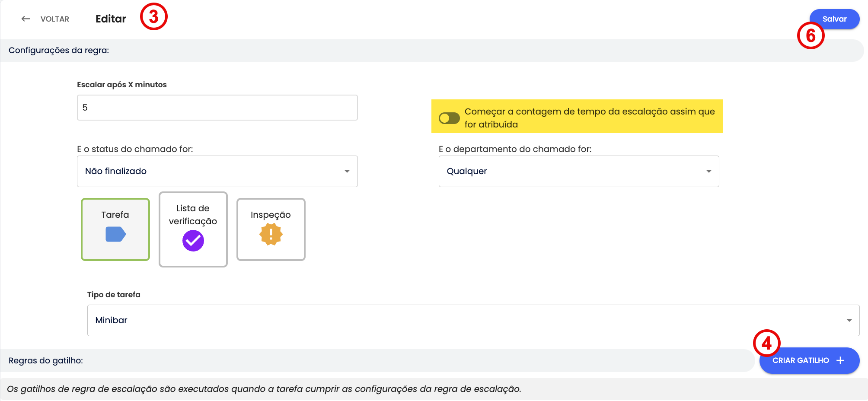This screenshot has height=401, width=868.
Task: Open the ticket status dropdown
Action: [217, 171]
